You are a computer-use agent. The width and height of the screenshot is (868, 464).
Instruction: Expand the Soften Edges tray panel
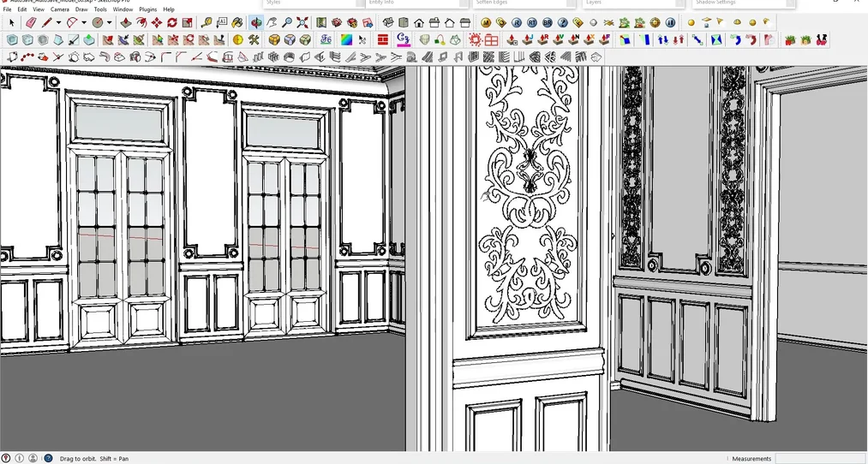524,3
